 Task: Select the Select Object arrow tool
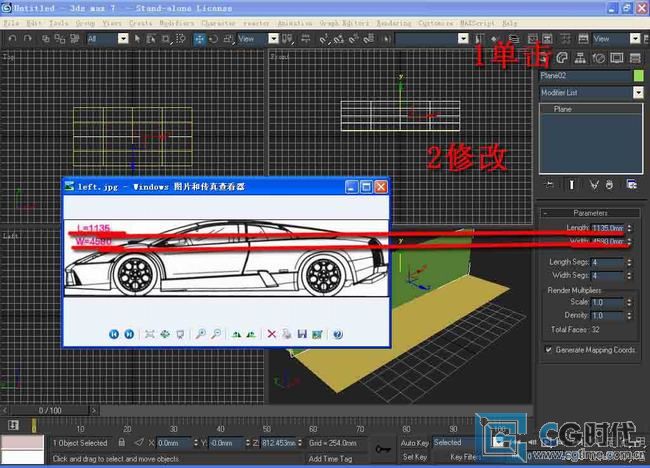coord(137,39)
